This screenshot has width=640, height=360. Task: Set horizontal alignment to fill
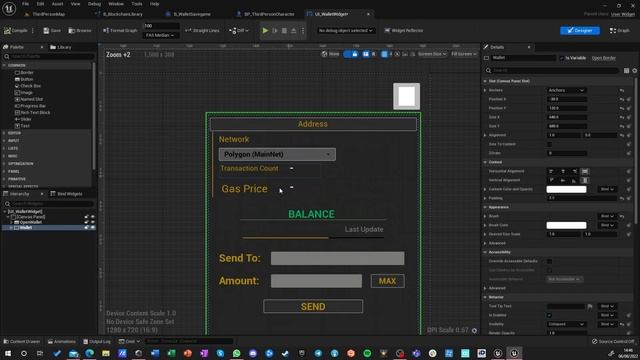pyautogui.click(x=585, y=171)
